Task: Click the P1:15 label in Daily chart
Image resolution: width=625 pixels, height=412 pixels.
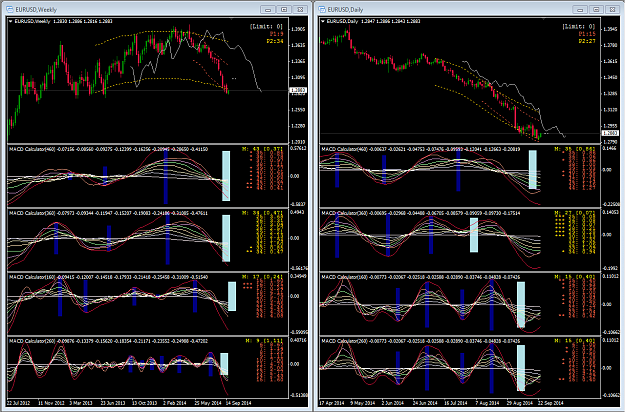Action: 587,34
